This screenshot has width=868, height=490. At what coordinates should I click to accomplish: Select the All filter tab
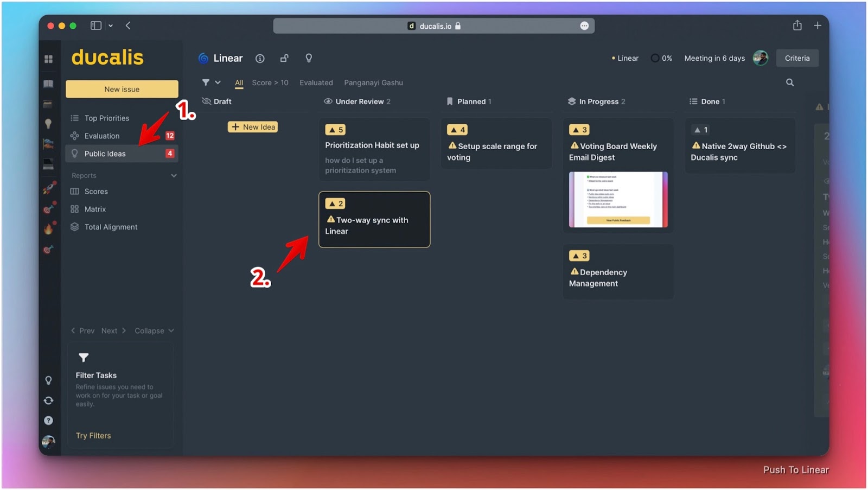point(239,82)
